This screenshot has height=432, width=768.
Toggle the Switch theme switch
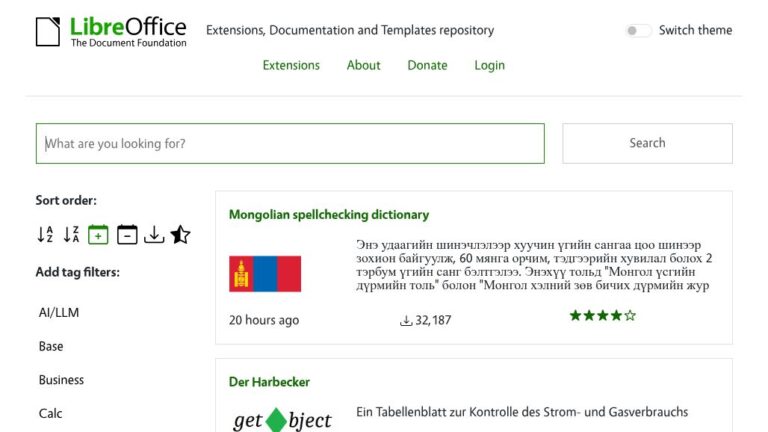pos(638,30)
